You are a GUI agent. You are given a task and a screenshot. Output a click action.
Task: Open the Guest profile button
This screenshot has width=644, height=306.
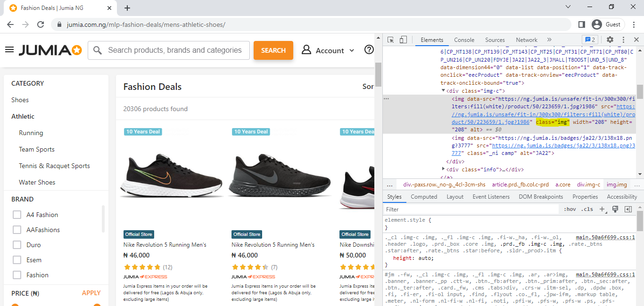pyautogui.click(x=608, y=24)
